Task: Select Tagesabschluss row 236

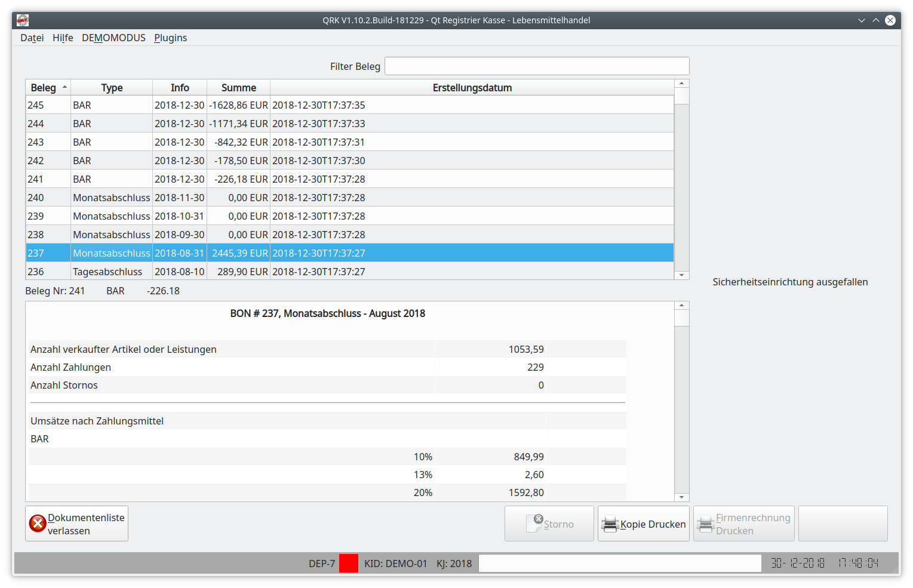Action: tap(350, 272)
